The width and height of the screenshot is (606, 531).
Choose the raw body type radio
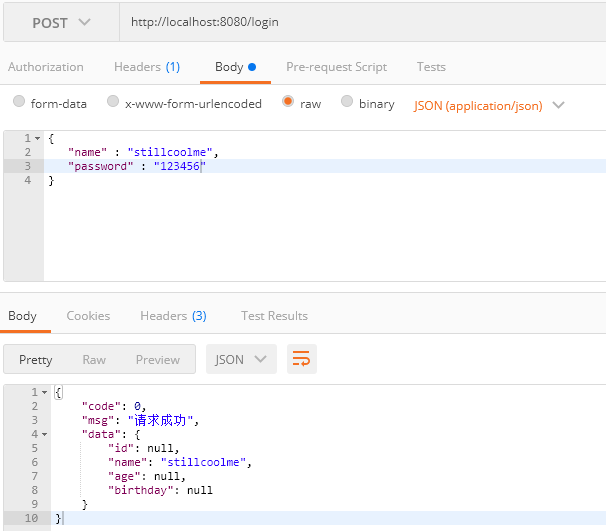pos(288,102)
